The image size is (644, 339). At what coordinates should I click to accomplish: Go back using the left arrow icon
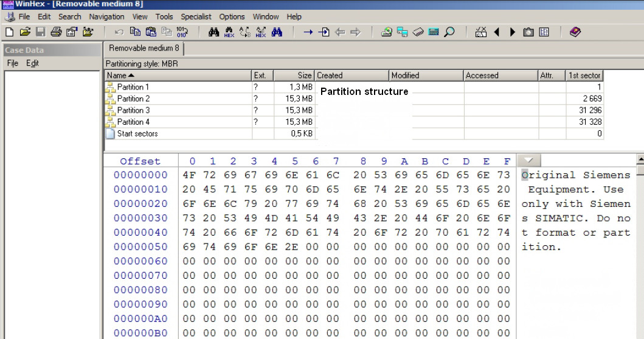tap(340, 32)
